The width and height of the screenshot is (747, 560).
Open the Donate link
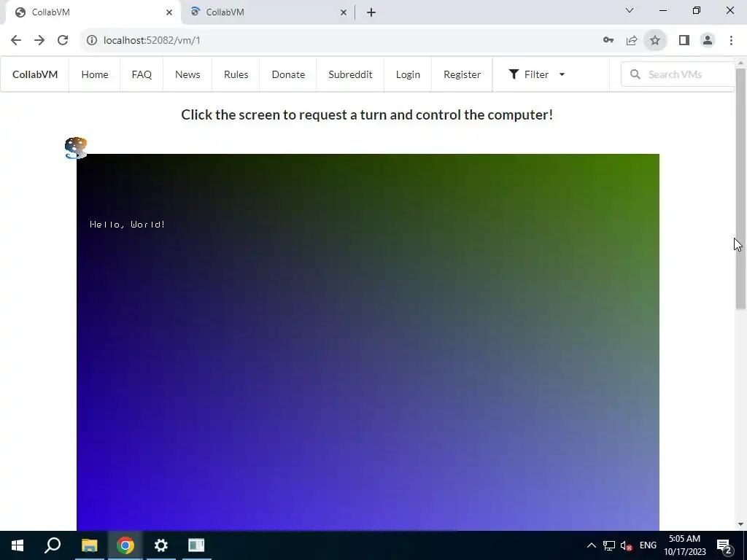click(x=288, y=74)
